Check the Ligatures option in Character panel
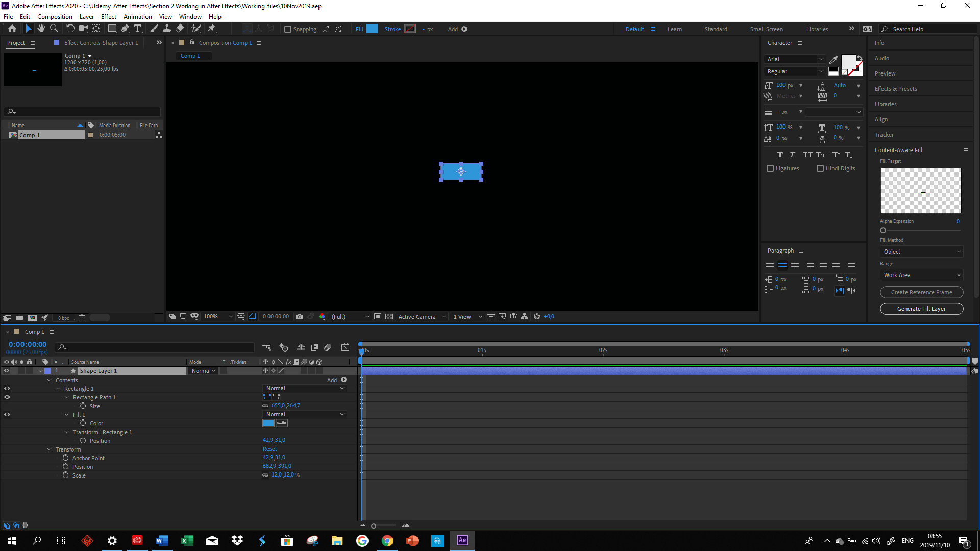This screenshot has width=980, height=551. tap(771, 168)
